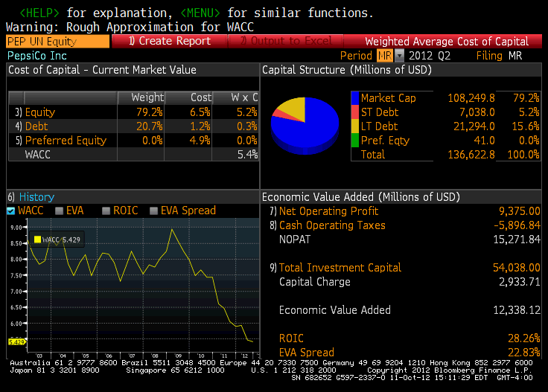Viewport: 548px width, 392px height.
Task: Click the 5.429 axis value marker
Action: (16, 341)
